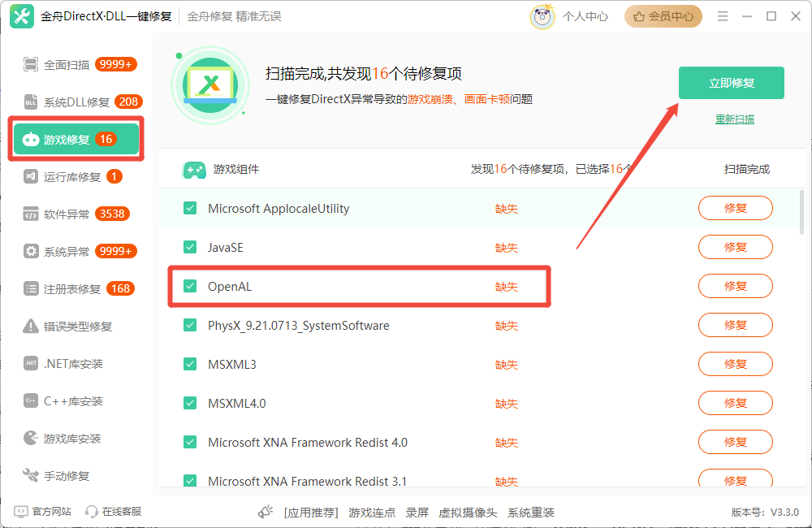Viewport: 812px width, 528px height.
Task: Click 修复 button for OpenAL
Action: [x=736, y=286]
